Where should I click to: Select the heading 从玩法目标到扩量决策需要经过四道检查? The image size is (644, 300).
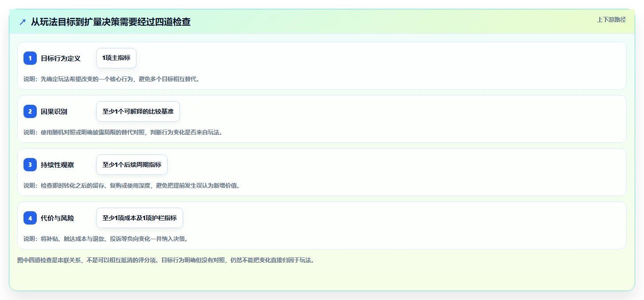tap(111, 22)
